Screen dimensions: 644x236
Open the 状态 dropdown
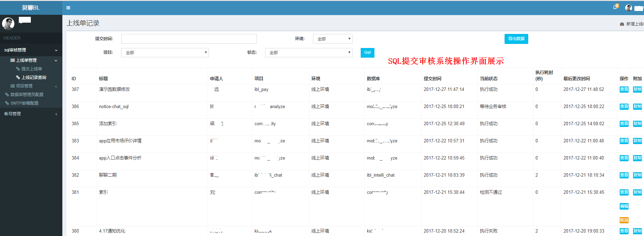[x=309, y=52]
